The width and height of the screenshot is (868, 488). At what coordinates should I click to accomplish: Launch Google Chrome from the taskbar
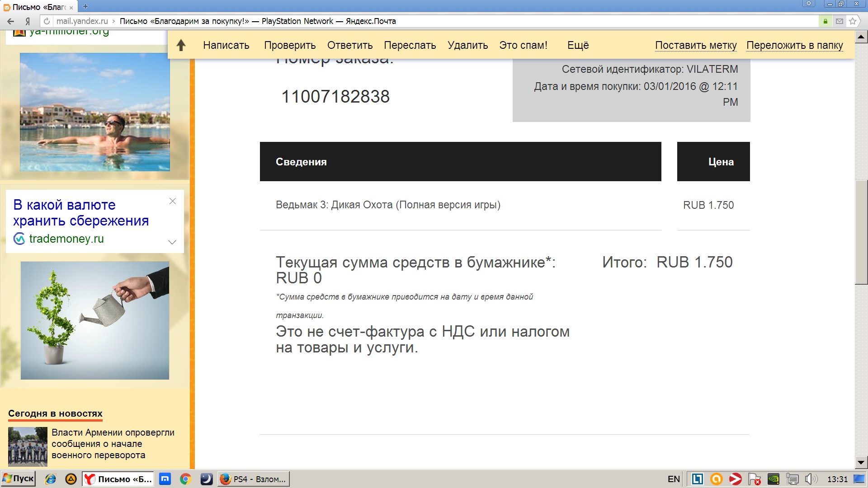tap(185, 479)
